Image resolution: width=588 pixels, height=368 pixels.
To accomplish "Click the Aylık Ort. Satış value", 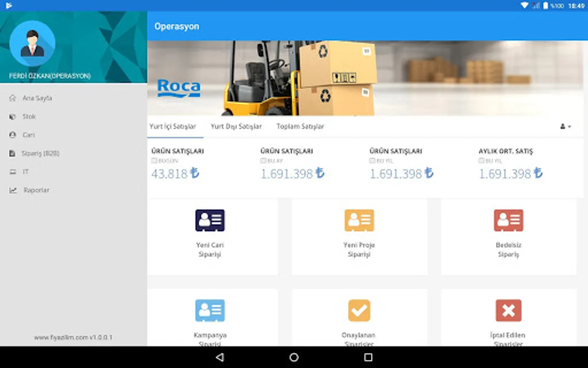I will pyautogui.click(x=510, y=174).
